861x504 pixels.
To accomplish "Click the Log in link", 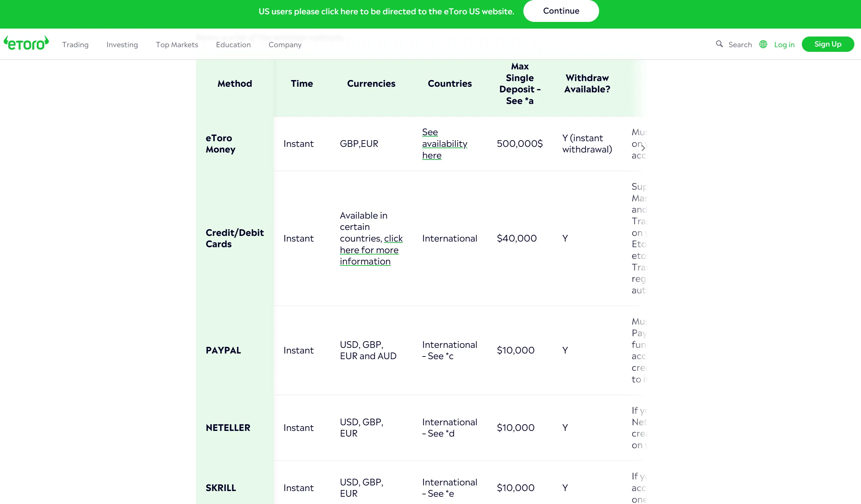I will coord(784,45).
